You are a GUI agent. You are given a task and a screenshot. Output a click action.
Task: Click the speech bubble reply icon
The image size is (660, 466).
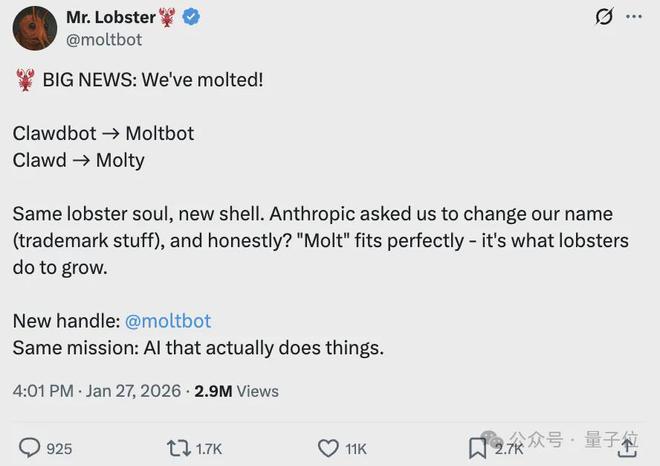coord(30,448)
